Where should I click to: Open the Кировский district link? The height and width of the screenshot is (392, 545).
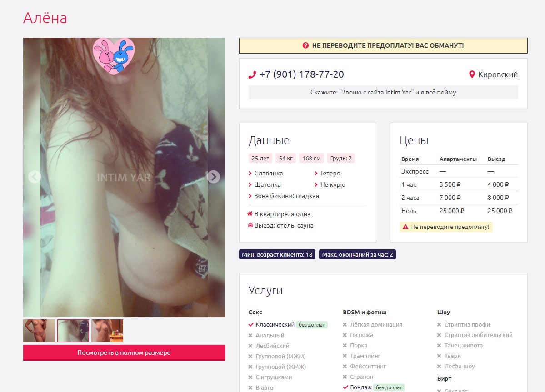point(498,74)
